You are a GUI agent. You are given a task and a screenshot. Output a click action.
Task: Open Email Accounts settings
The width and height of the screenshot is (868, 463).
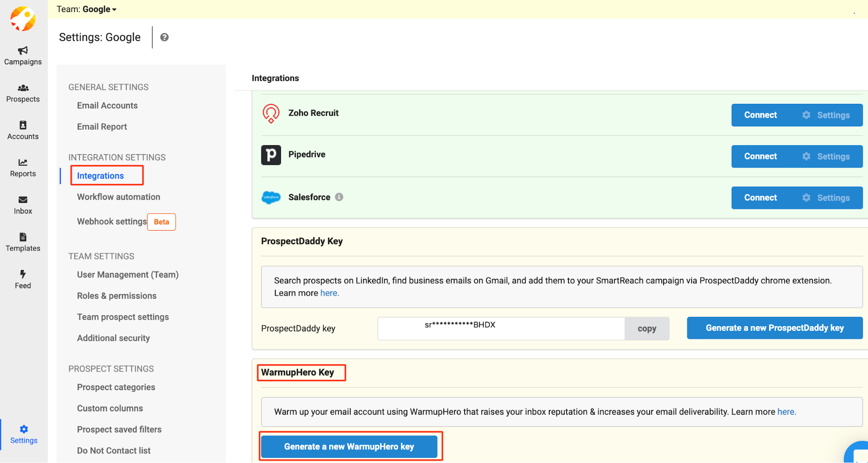click(107, 106)
